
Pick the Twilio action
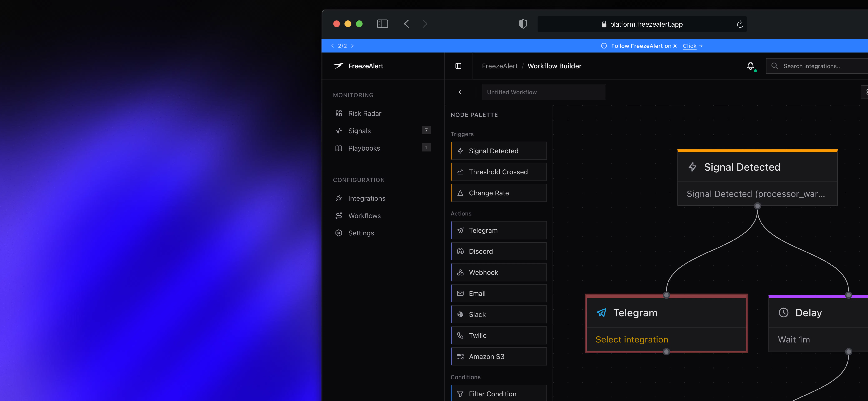(x=499, y=335)
